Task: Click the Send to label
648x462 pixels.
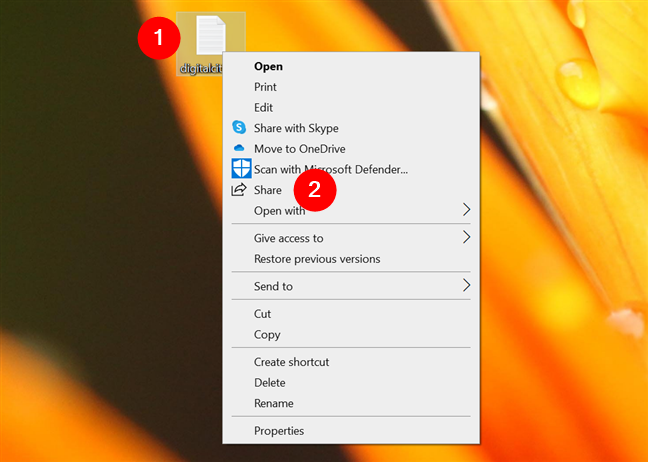Action: tap(273, 286)
